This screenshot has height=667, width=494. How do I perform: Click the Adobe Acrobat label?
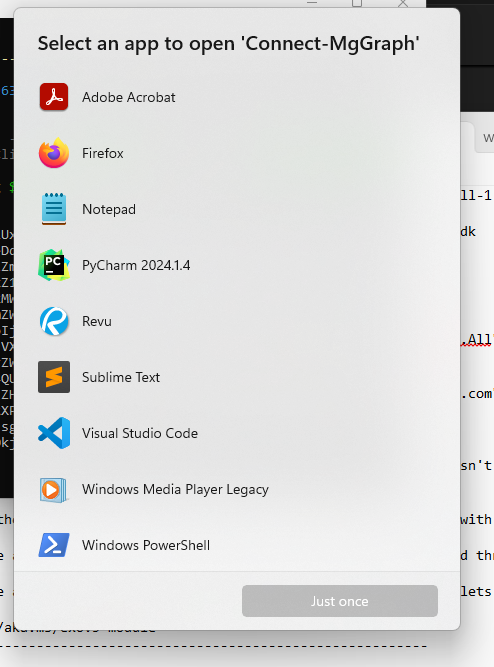coord(128,97)
